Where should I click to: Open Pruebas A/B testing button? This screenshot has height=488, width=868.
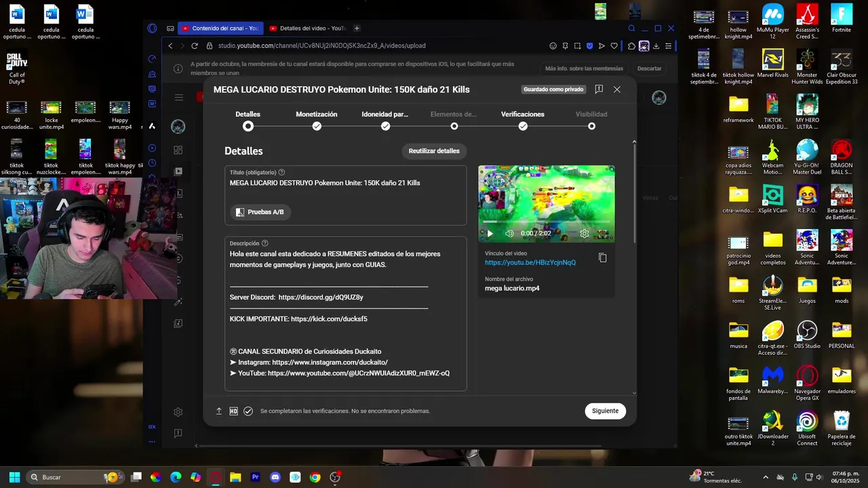coord(260,212)
